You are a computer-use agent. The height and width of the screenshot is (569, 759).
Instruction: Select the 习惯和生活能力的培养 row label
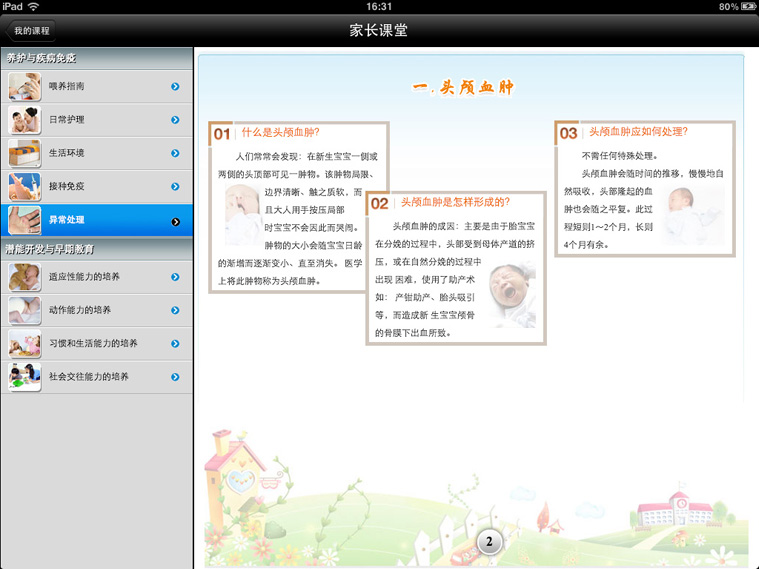93,343
